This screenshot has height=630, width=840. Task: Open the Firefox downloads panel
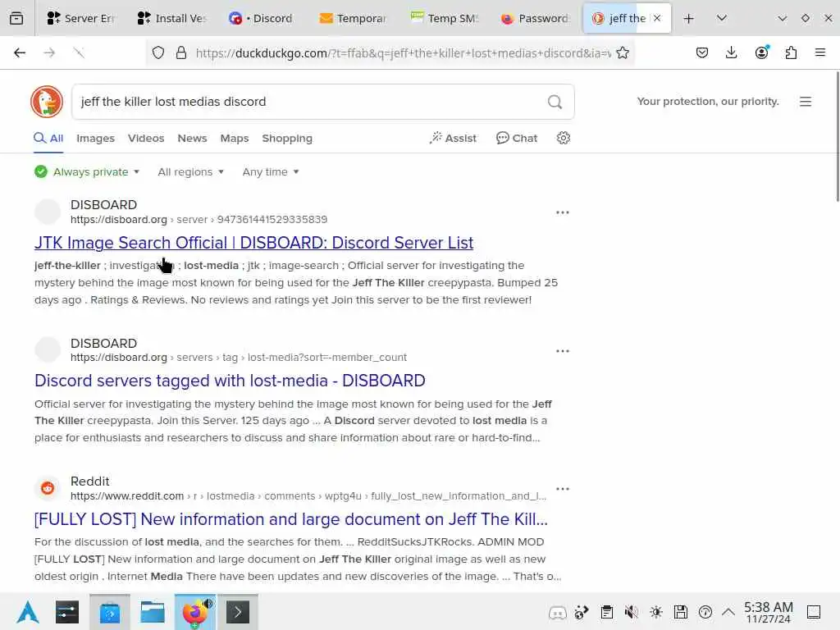[x=731, y=52]
